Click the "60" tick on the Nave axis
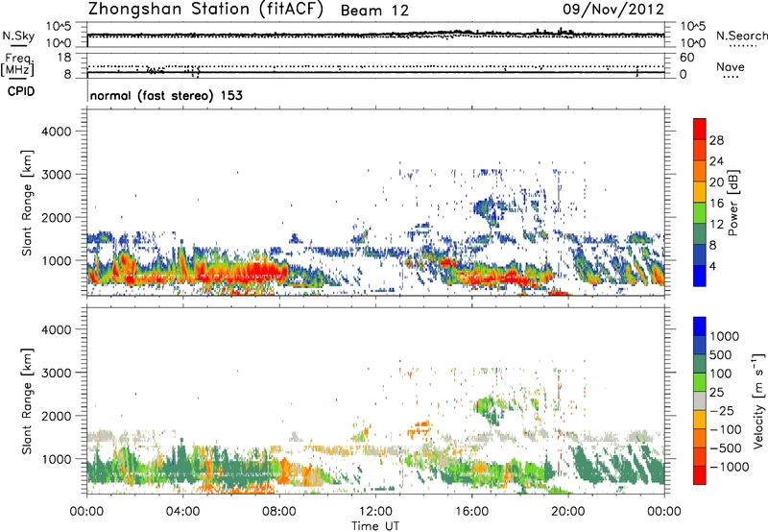 coord(687,58)
